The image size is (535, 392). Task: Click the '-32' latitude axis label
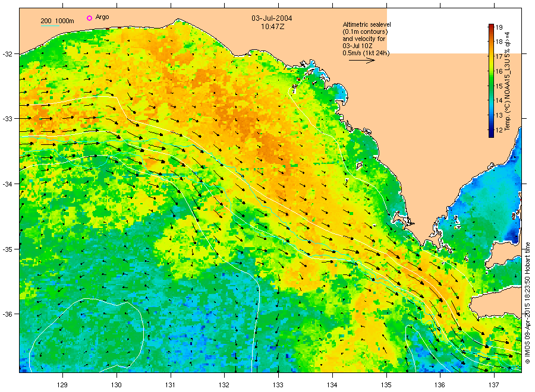pos(8,54)
